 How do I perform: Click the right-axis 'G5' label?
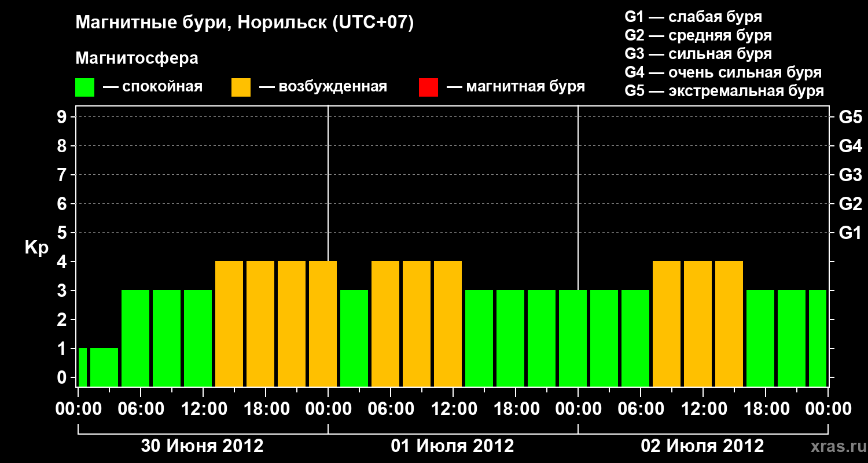tap(850, 117)
